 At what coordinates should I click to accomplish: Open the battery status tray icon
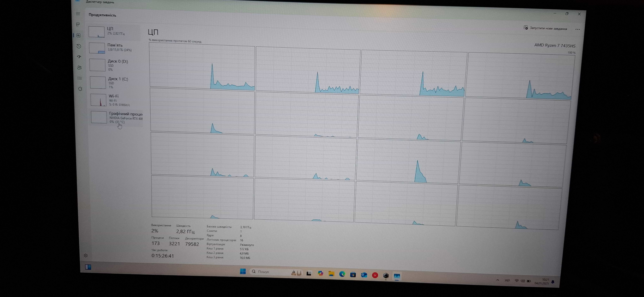click(528, 281)
